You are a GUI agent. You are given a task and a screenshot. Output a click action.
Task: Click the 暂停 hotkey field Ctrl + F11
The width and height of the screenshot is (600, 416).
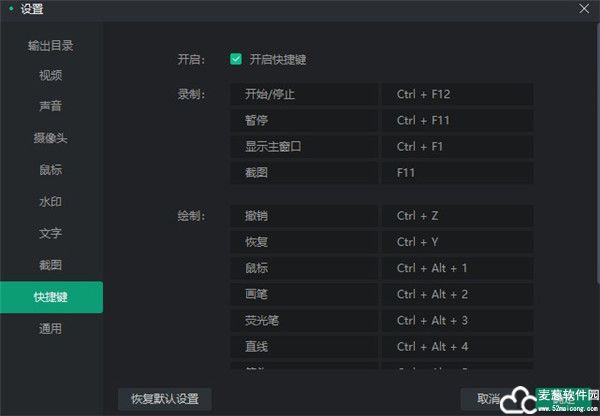point(457,121)
